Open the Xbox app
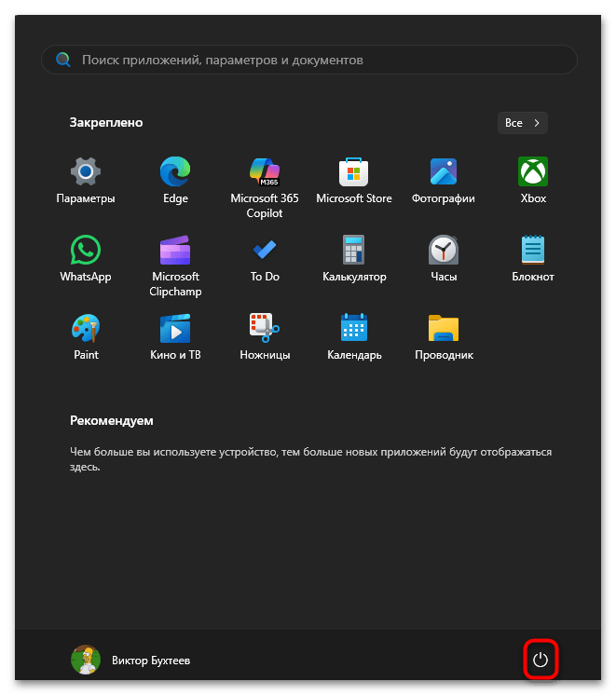The height and width of the screenshot is (695, 616). 533,180
